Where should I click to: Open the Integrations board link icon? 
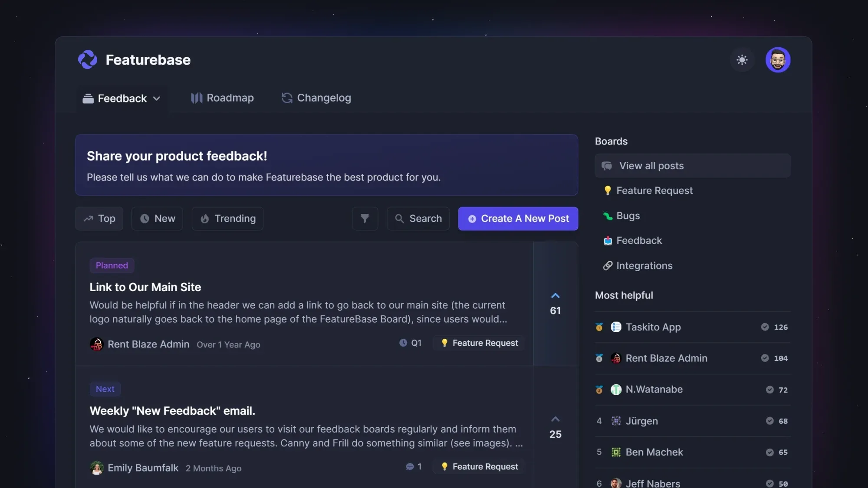coord(608,265)
